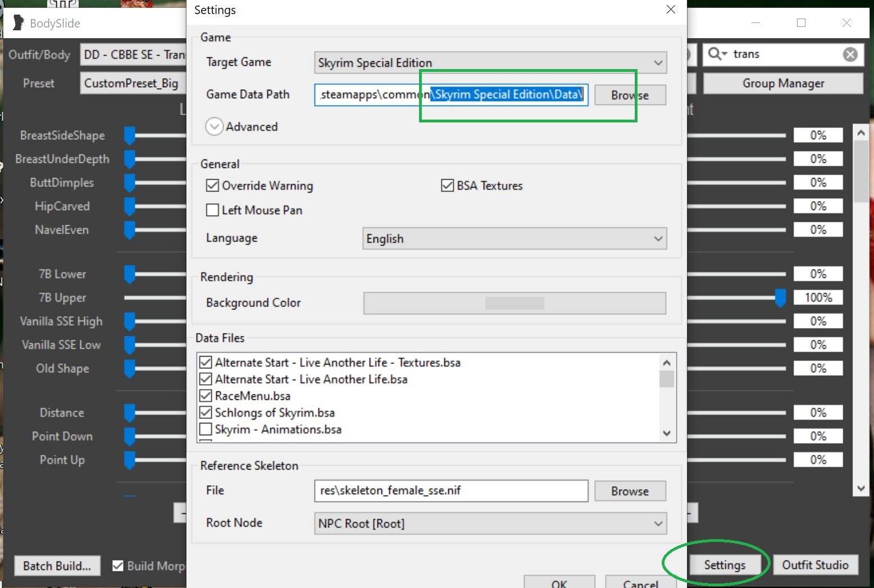
Task: Click the Vanilla SSE High slider handle
Action: pyautogui.click(x=130, y=321)
